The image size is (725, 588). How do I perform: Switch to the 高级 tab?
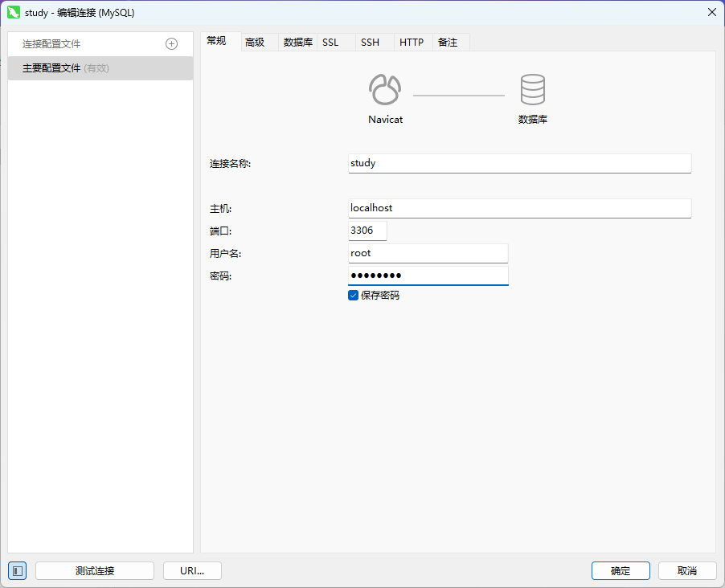(255, 43)
